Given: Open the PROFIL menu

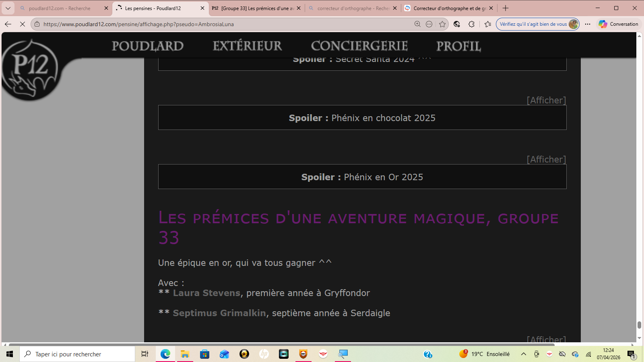Looking at the screenshot, I should click(459, 46).
